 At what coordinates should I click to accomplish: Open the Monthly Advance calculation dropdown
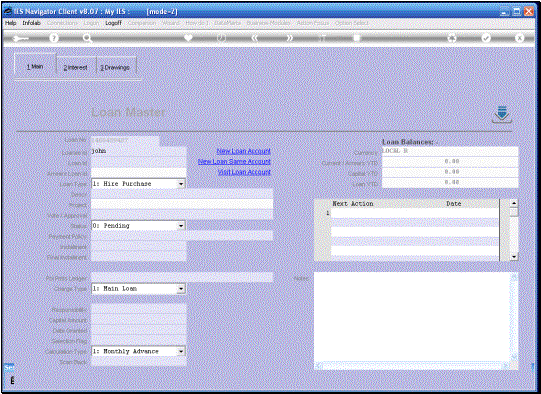click(181, 351)
